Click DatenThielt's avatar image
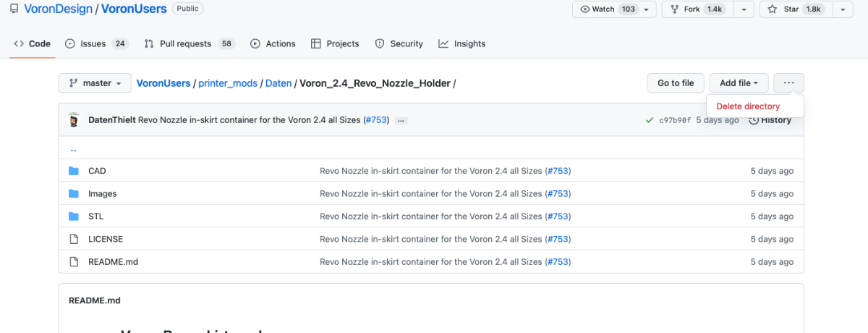The image size is (868, 333). point(74,120)
